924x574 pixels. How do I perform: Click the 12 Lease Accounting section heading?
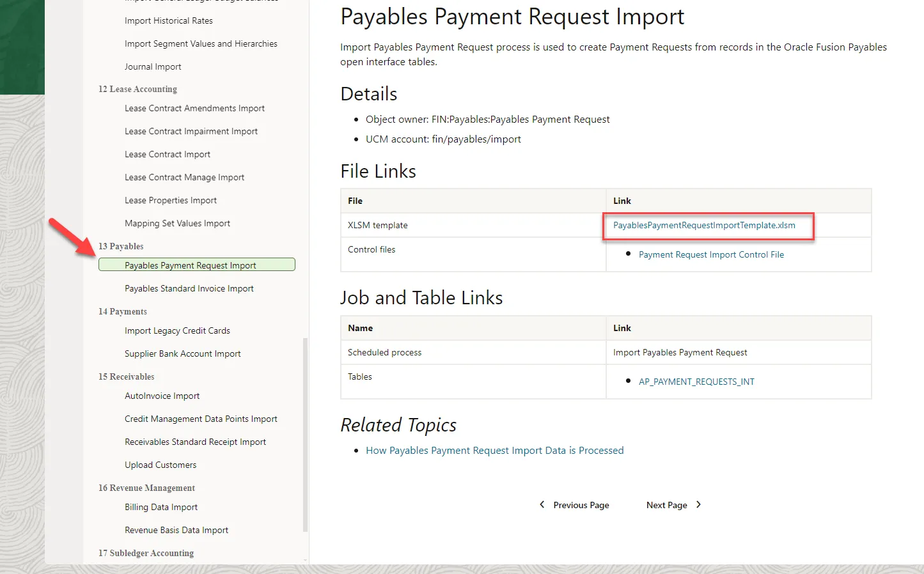point(137,89)
